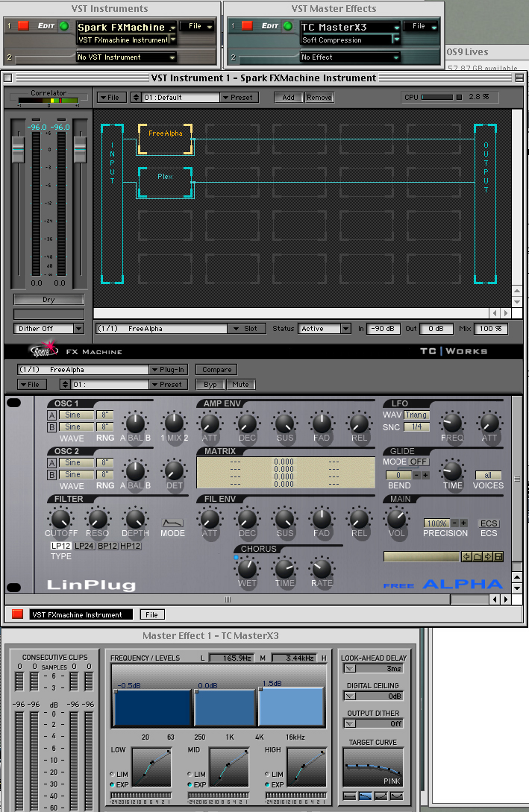Open the Preset menu next to 01:Default
Image resolution: width=529 pixels, height=812 pixels.
[x=240, y=98]
